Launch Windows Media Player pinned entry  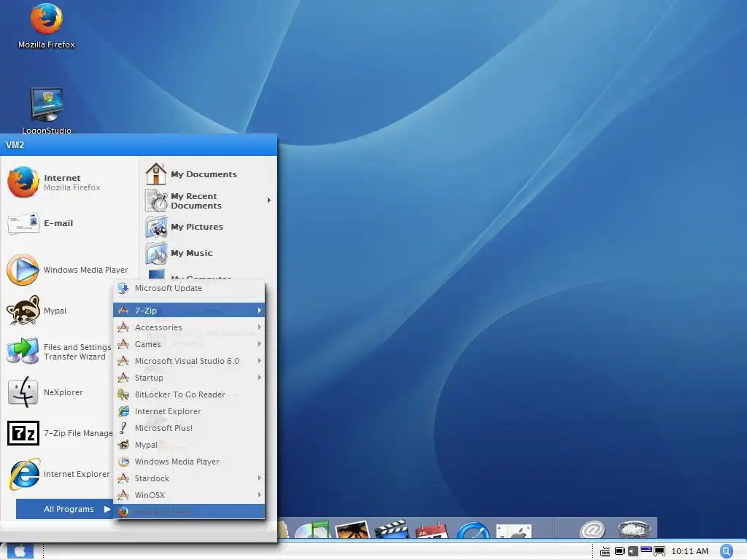point(69,270)
